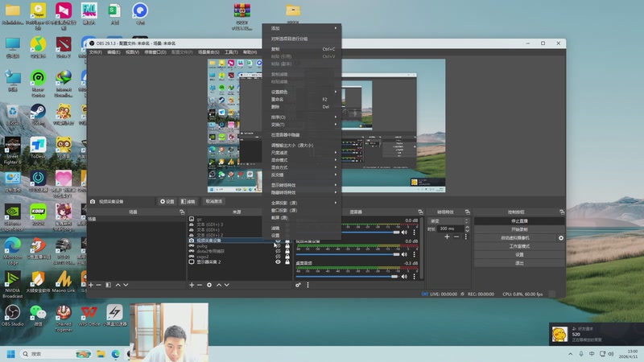Open Windows Start menu on taskbar
The image size is (644, 362).
pyautogui.click(x=11, y=354)
